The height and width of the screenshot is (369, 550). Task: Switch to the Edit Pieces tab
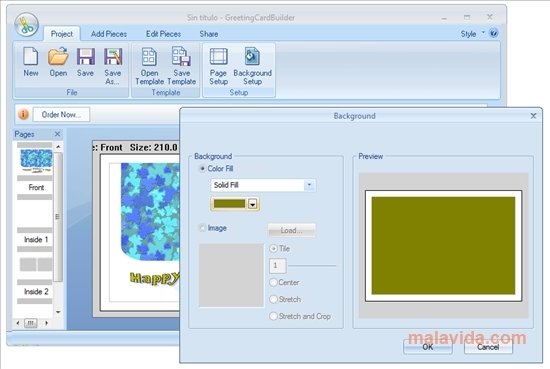coord(163,34)
